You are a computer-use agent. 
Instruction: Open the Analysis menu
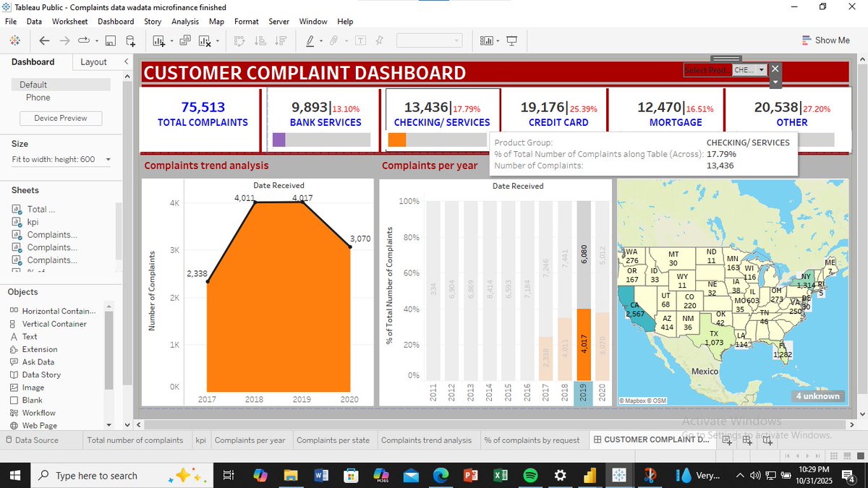[x=185, y=21]
